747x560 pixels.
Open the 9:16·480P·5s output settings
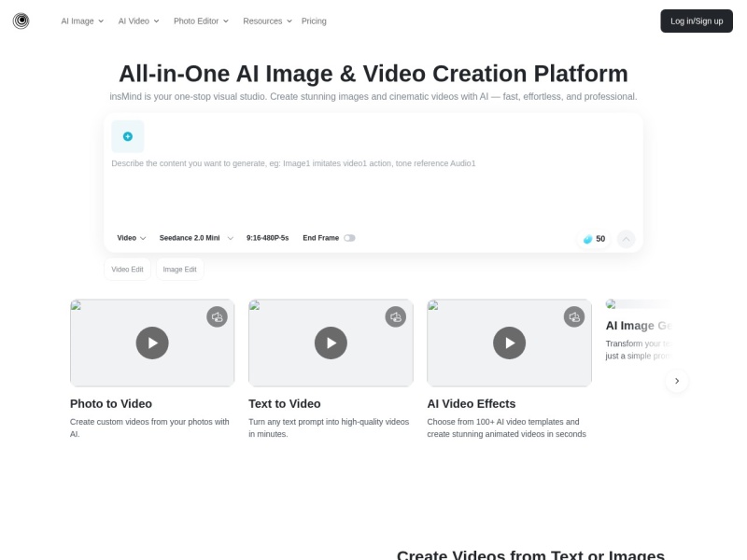[267, 238]
